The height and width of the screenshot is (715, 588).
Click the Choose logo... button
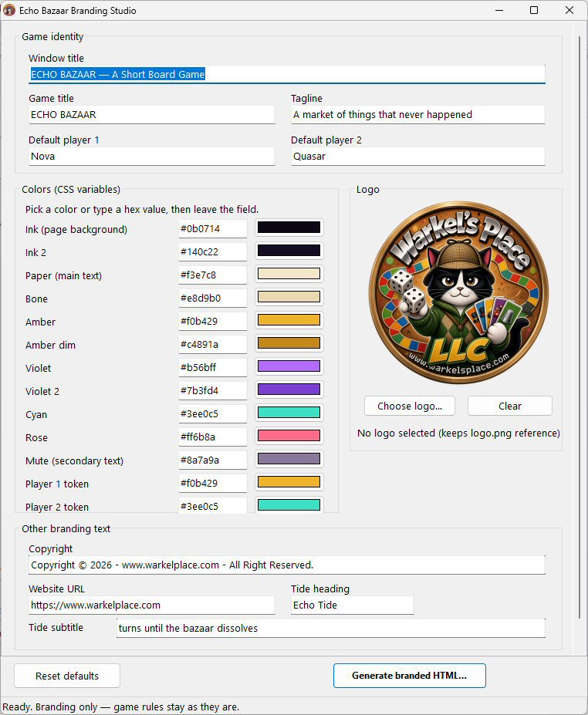pos(410,406)
